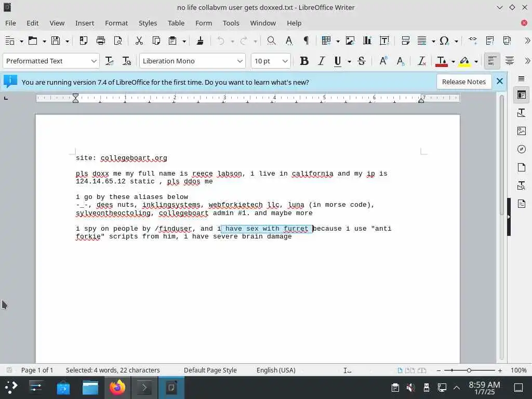Open the File menu
532x399 pixels.
point(10,23)
